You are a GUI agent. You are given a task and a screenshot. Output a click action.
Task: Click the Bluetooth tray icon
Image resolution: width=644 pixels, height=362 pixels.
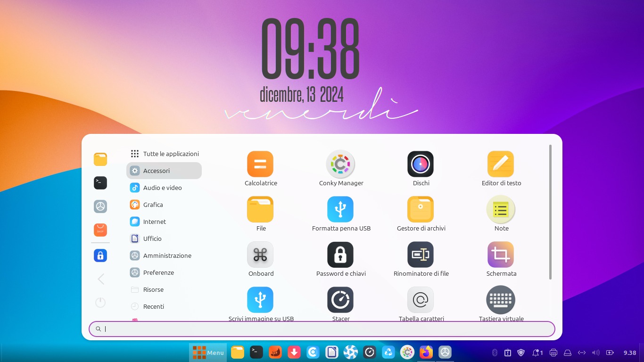click(x=495, y=353)
